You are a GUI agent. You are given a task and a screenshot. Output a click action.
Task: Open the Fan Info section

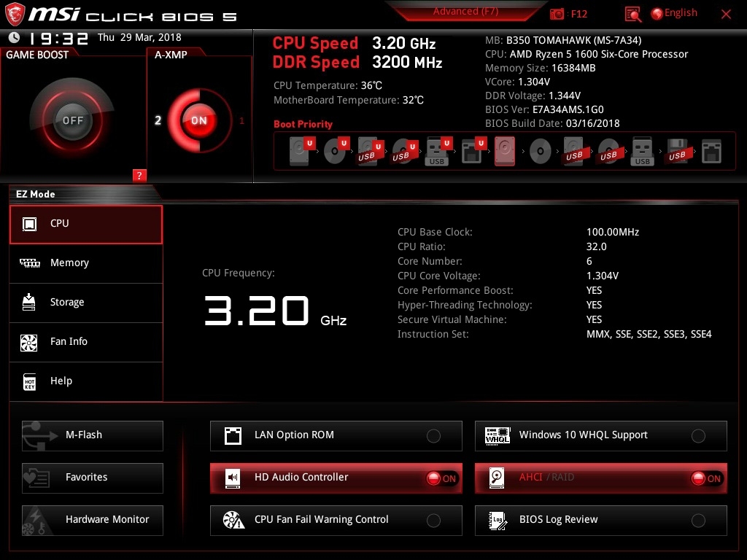click(86, 342)
